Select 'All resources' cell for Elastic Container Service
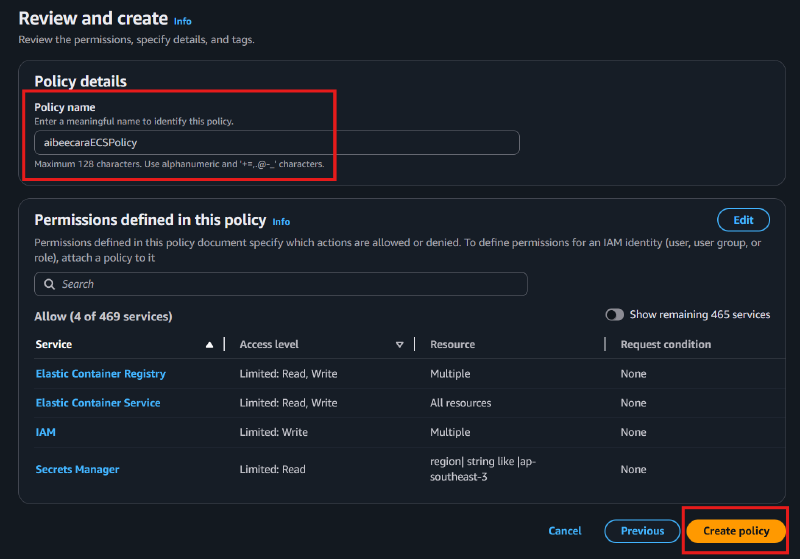The height and width of the screenshot is (559, 800). point(460,403)
